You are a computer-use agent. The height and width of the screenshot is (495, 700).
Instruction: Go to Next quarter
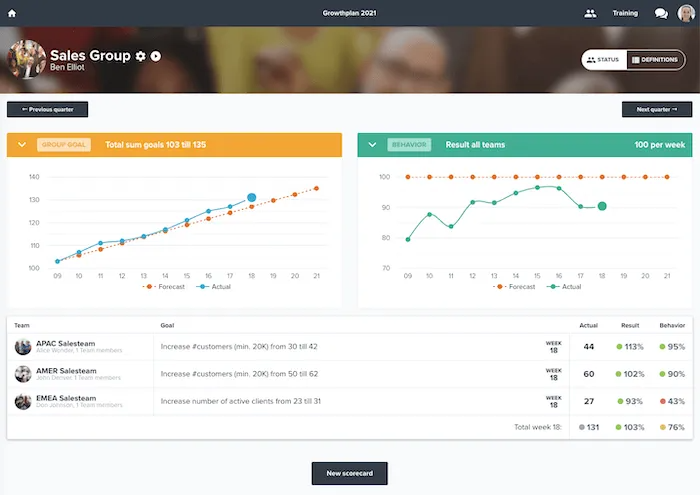[x=657, y=109]
